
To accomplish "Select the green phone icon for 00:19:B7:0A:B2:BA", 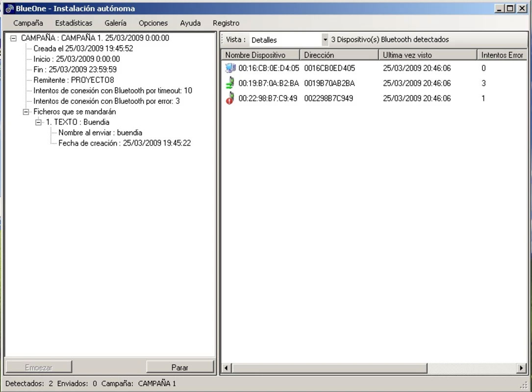I will click(230, 83).
